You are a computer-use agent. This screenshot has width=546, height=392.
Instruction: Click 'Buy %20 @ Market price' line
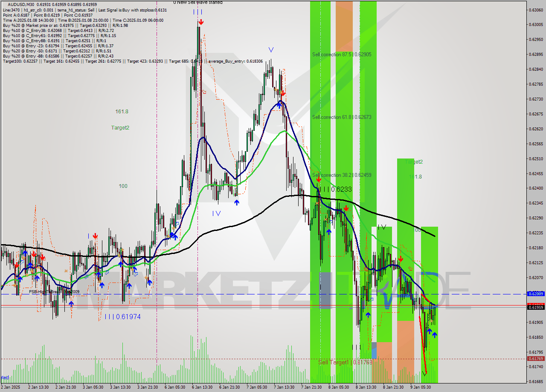pos(65,25)
